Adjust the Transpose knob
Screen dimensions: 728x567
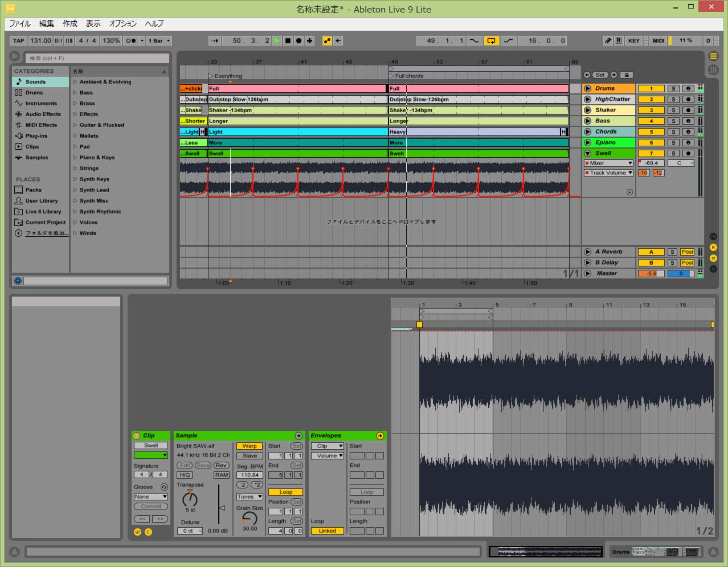[190, 499]
